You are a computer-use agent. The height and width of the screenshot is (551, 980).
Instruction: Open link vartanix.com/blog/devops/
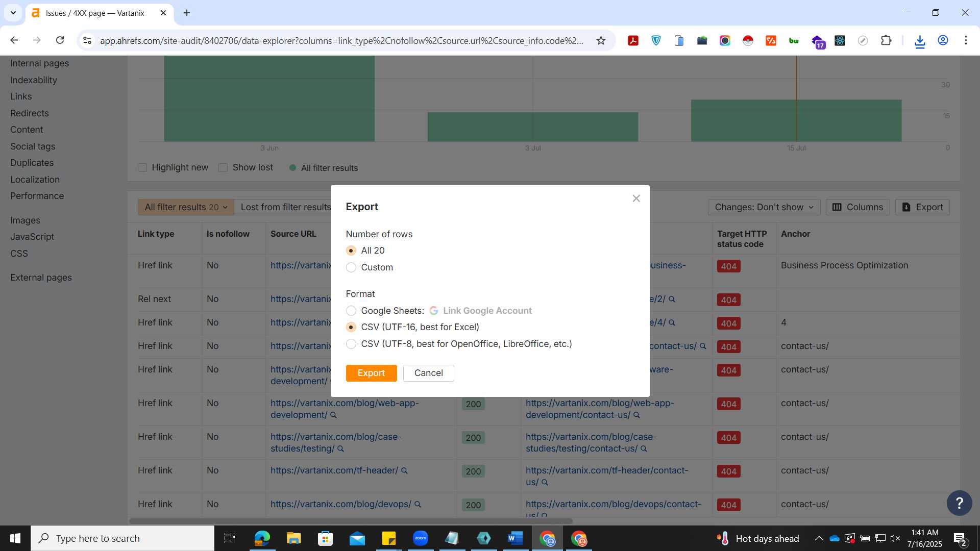point(340,504)
